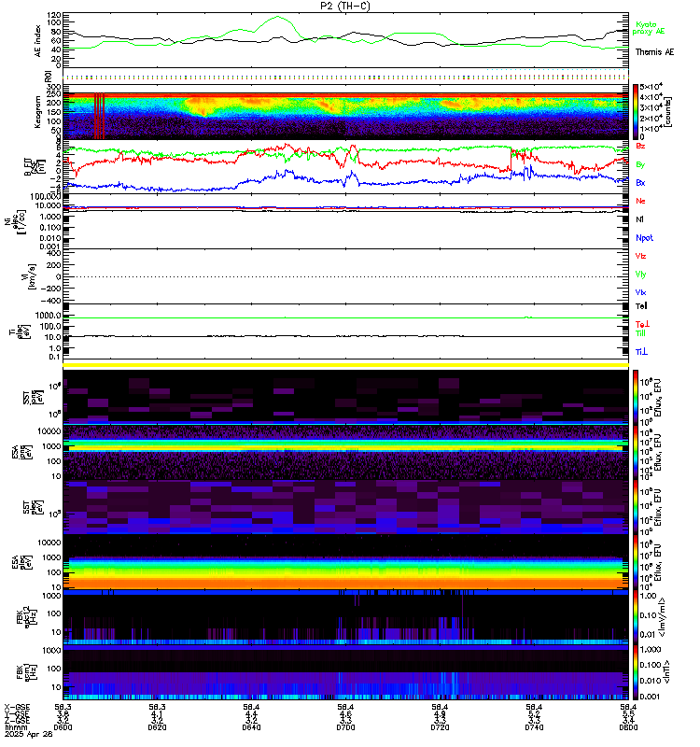Click the ESA electrons Eflux color bar
Image resolution: width=700 pixels, height=747 pixels.
click(x=636, y=562)
